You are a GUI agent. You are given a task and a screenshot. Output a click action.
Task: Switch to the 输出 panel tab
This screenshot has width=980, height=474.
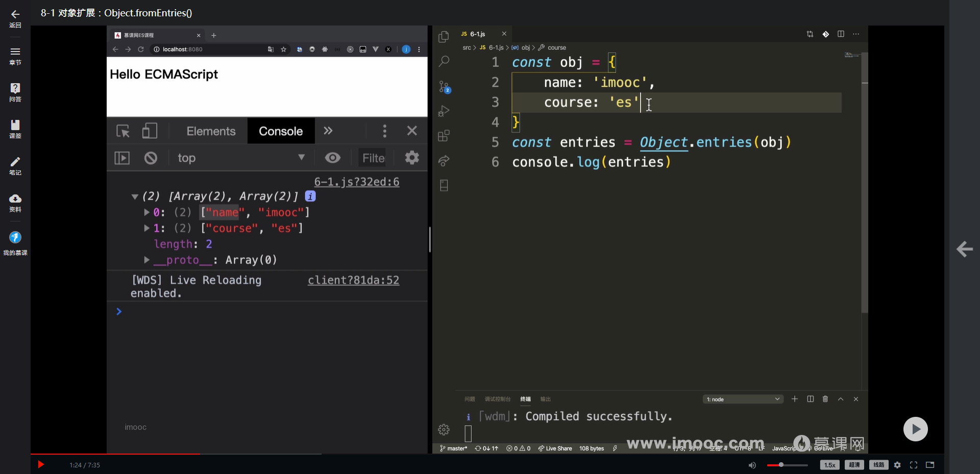[x=546, y=399]
